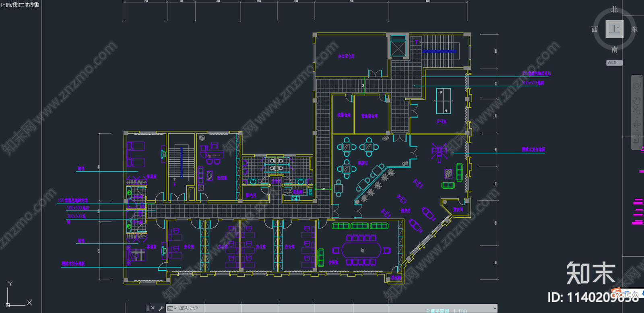Open the command line wrench customize icon
This screenshot has width=644, height=313.
point(161,308)
